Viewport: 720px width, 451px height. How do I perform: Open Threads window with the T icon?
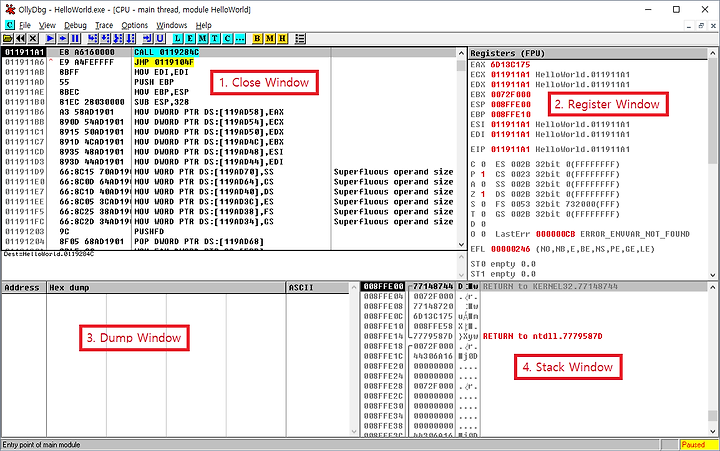(215, 39)
